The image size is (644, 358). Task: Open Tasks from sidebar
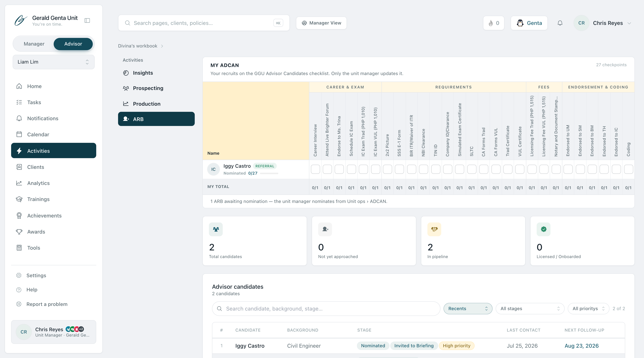[53, 102]
